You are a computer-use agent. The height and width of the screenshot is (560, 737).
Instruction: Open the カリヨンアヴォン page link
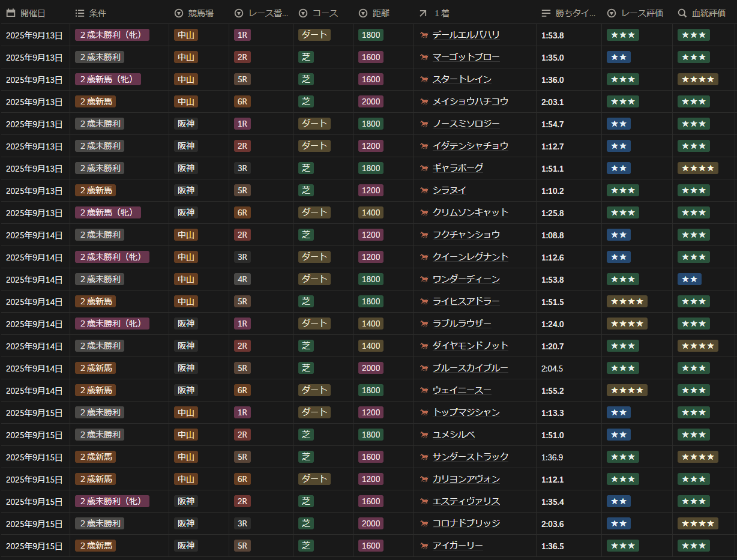(466, 479)
